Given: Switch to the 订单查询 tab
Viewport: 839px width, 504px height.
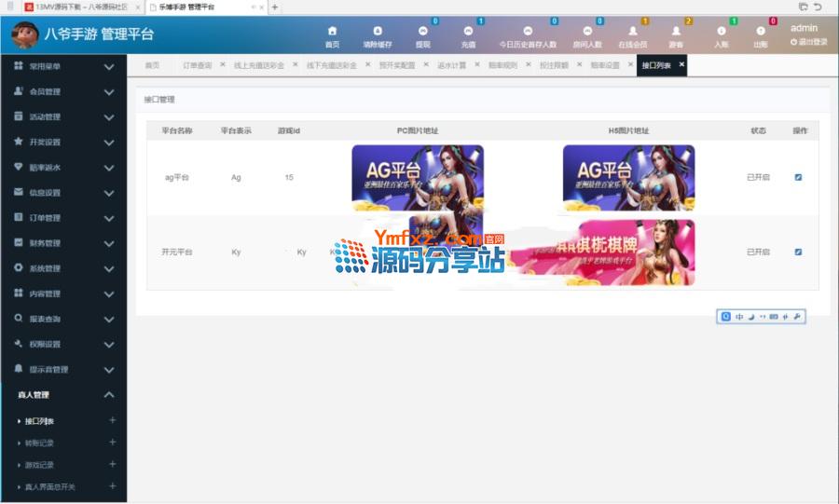Looking at the screenshot, I should (197, 65).
